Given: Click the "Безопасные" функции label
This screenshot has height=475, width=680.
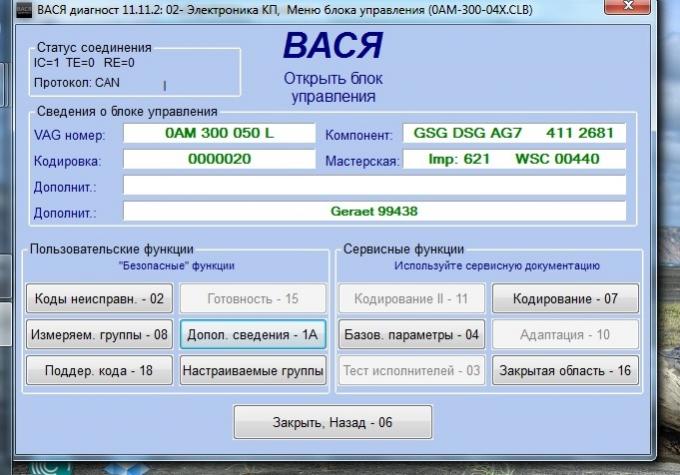Looking at the screenshot, I should 177,265.
